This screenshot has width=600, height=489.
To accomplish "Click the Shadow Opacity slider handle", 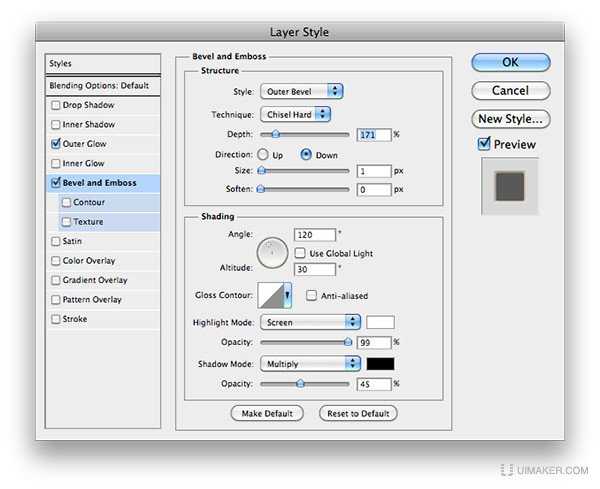I will pos(300,383).
